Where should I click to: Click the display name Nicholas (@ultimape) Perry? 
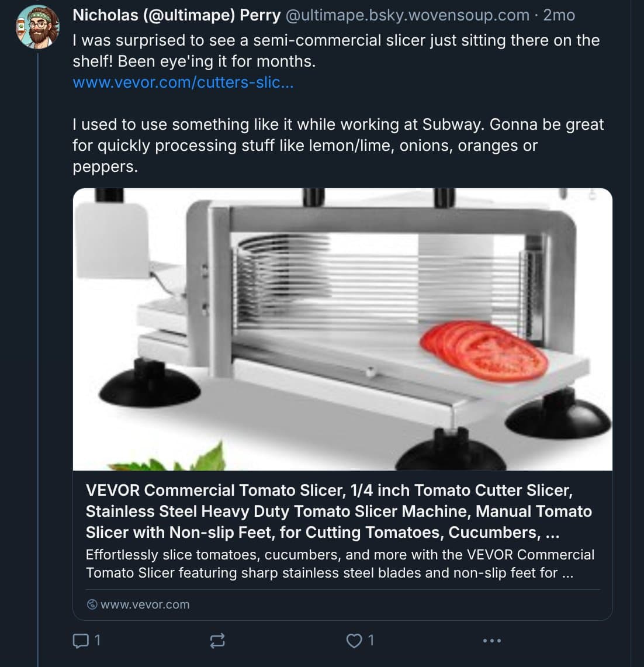[x=176, y=15]
